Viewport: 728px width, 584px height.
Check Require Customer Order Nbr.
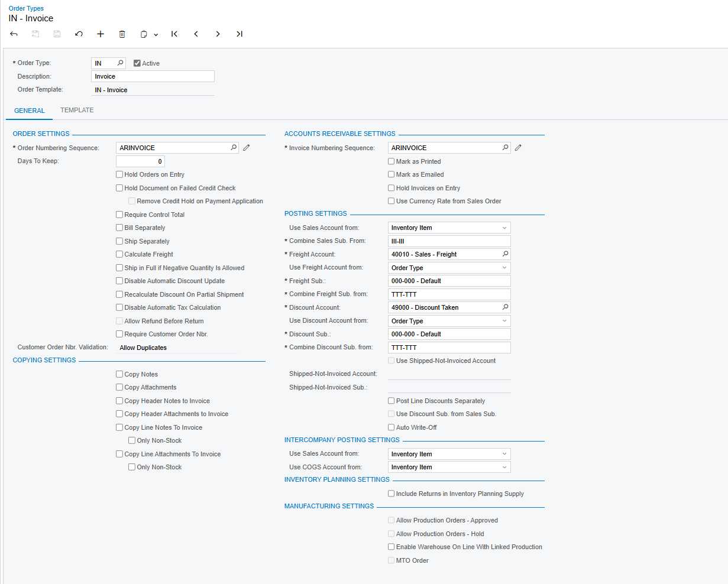[119, 334]
